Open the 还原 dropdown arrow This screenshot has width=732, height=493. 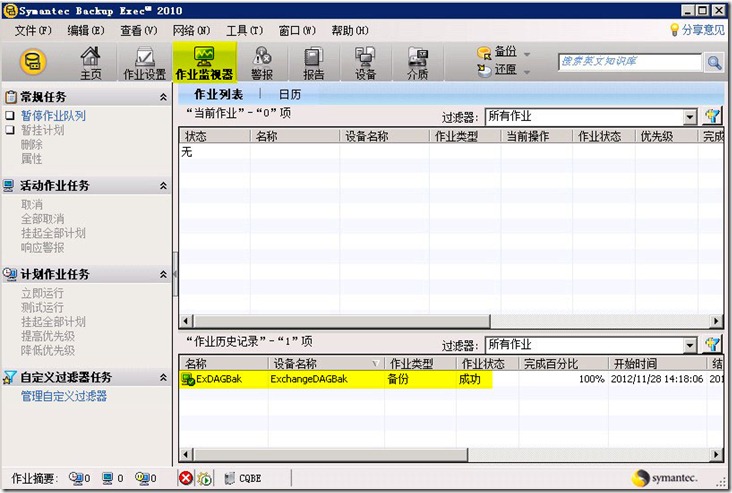tap(527, 72)
